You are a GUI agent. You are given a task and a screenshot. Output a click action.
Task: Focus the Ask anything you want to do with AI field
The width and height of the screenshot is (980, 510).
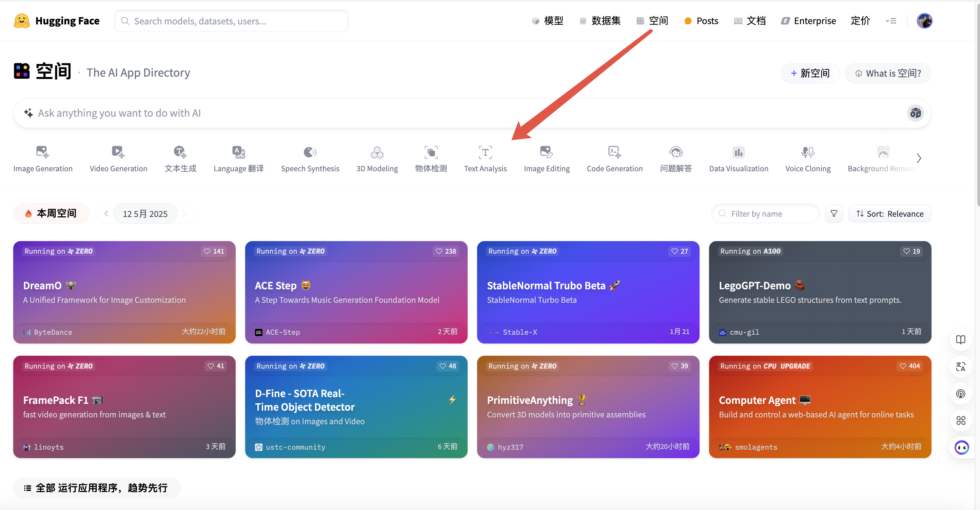[x=472, y=113]
